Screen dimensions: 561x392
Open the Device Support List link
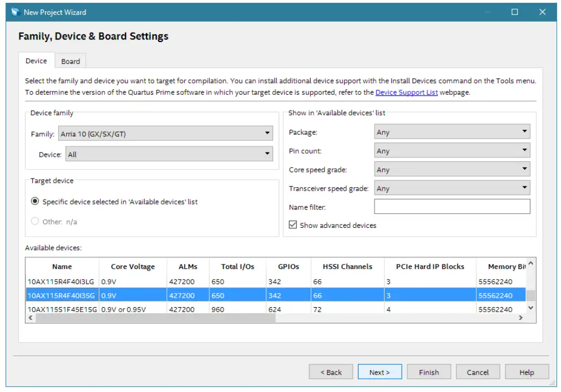[406, 93]
